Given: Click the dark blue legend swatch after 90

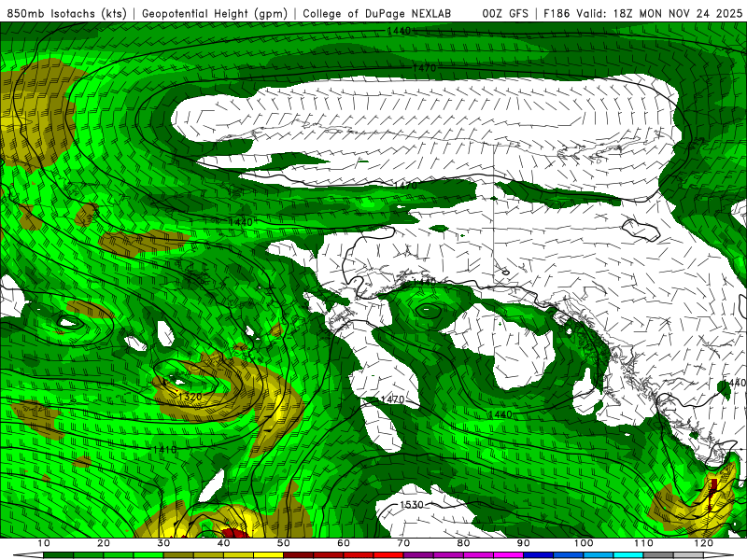Looking at the screenshot, I should pos(539,555).
